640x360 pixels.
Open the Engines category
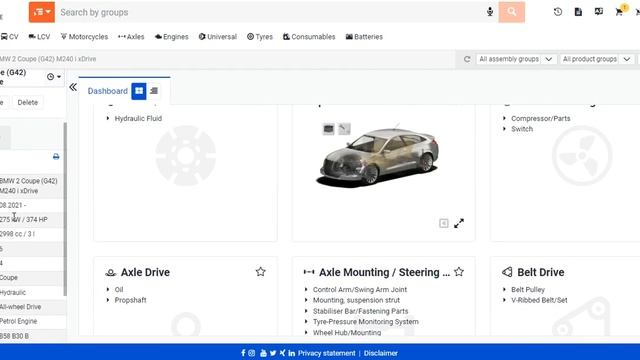pos(172,37)
